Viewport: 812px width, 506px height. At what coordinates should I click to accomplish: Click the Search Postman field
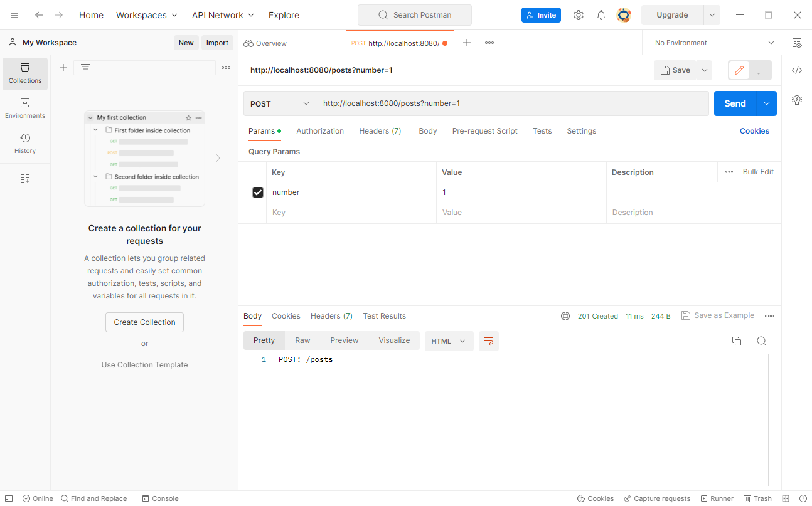point(415,15)
